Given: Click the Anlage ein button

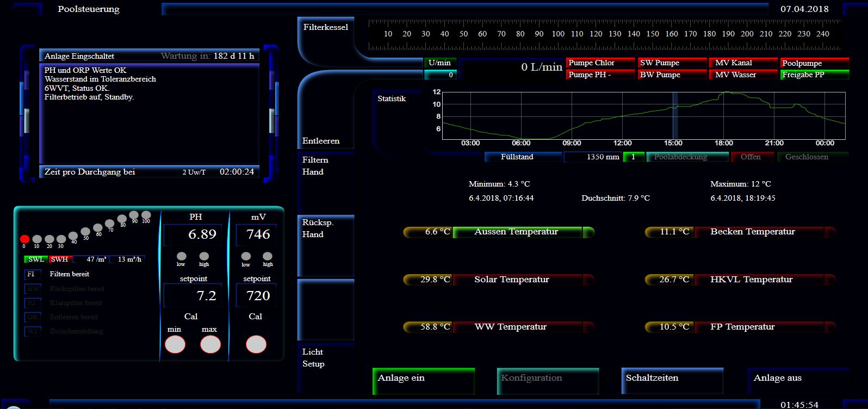Looking at the screenshot, I should click(x=424, y=381).
